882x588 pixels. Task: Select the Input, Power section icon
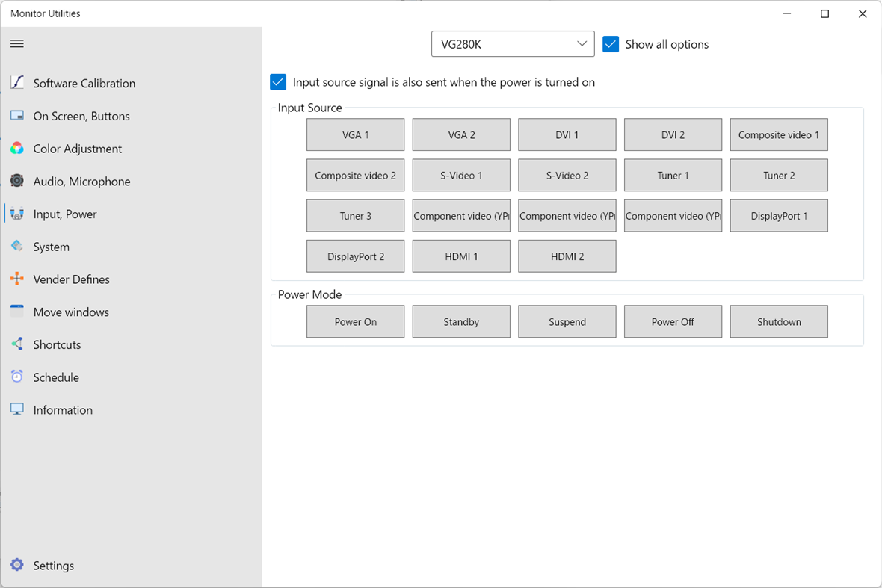click(16, 214)
